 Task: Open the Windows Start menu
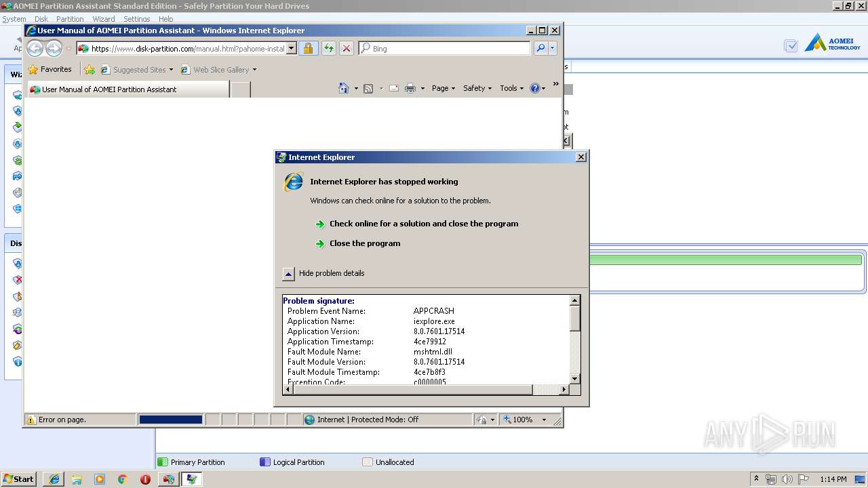(19, 479)
